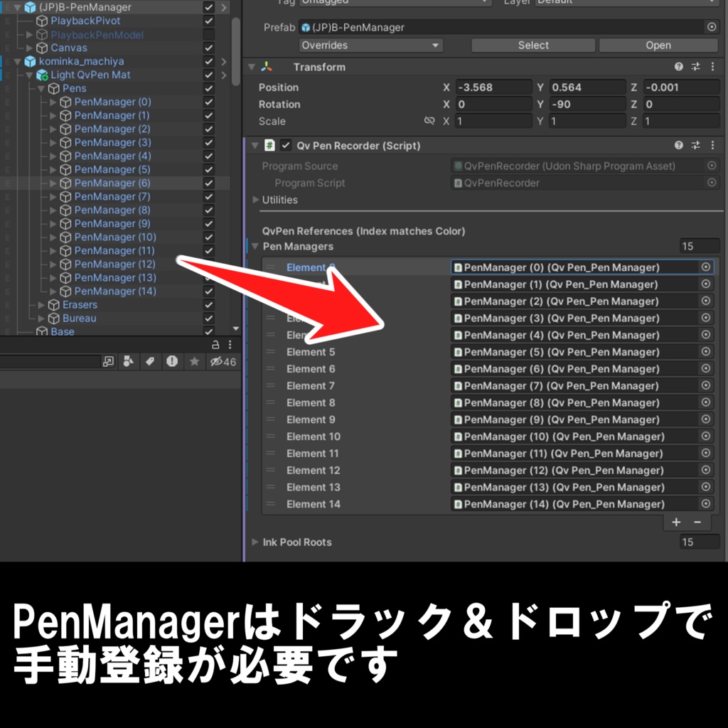Toggle active checkbox for Light QvPen Mat
Screen dimensions: 728x728
coord(209,75)
